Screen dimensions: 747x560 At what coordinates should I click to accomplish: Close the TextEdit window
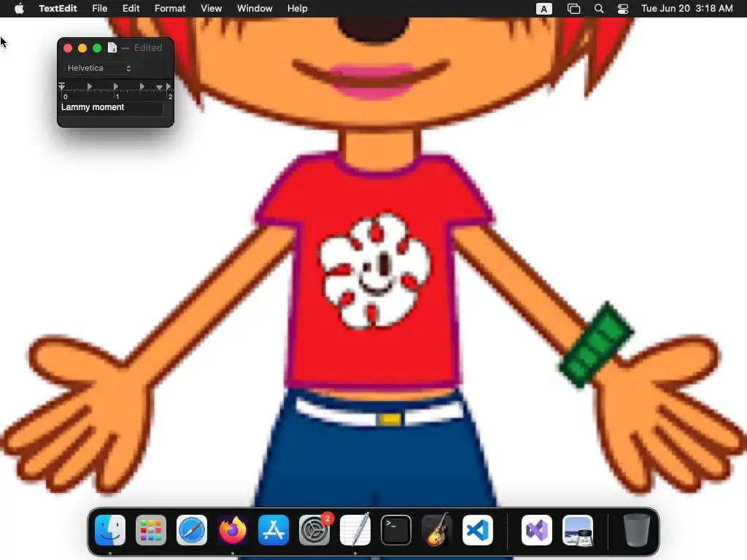point(68,47)
